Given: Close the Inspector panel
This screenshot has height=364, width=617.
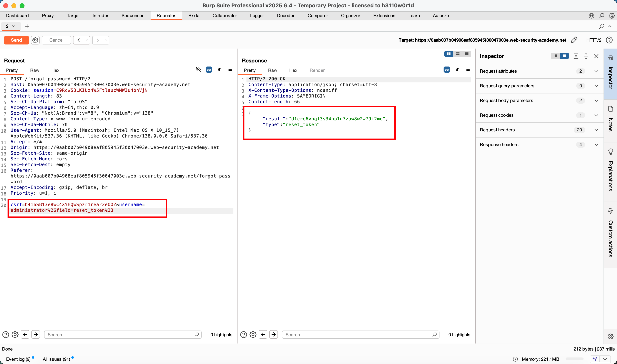Looking at the screenshot, I should pyautogui.click(x=596, y=56).
